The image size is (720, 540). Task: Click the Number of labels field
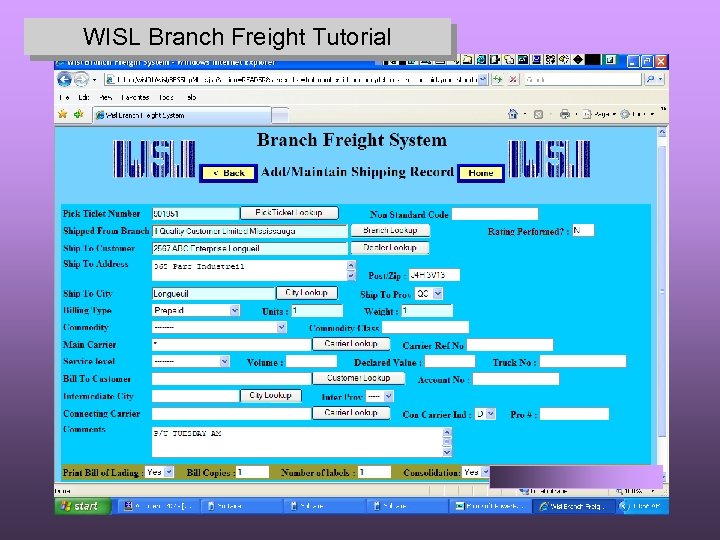pyautogui.click(x=374, y=472)
